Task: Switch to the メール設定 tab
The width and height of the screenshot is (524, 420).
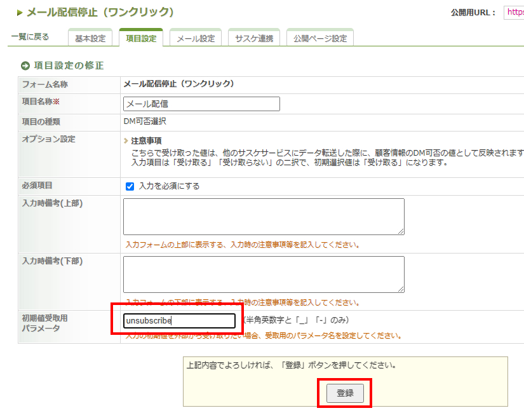Action: pyautogui.click(x=195, y=38)
